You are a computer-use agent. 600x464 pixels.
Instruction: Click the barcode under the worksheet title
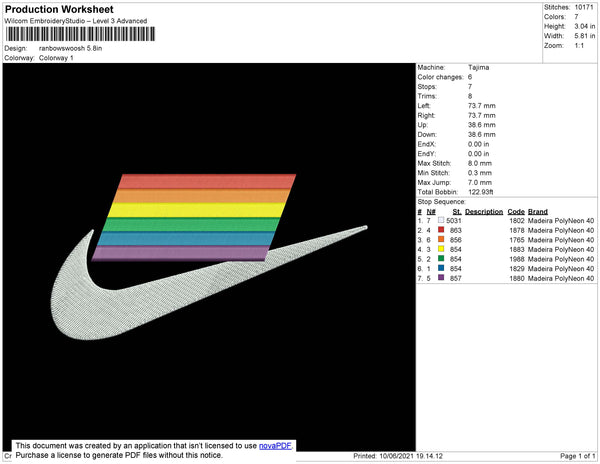point(80,34)
